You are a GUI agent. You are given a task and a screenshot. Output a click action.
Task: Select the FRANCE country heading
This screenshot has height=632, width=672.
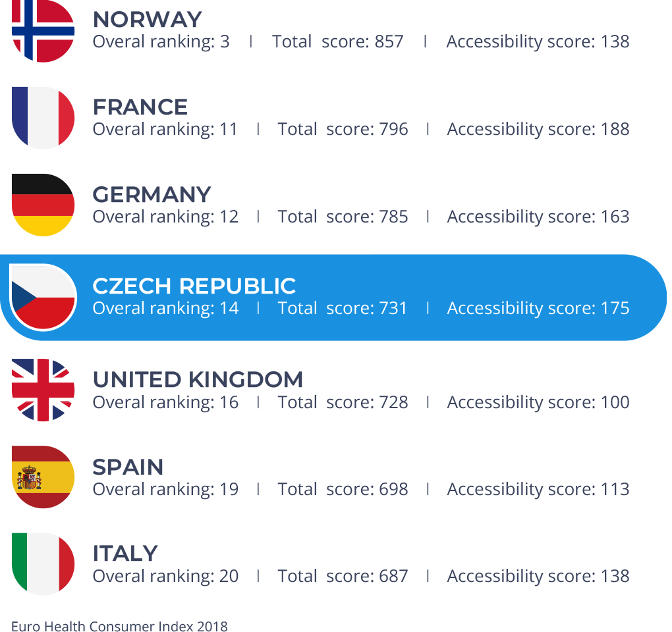pyautogui.click(x=140, y=107)
